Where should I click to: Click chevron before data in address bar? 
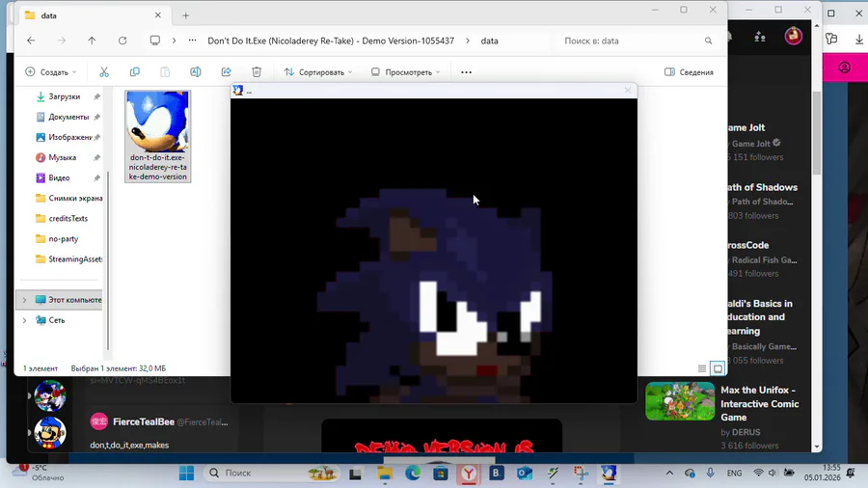pyautogui.click(x=467, y=41)
